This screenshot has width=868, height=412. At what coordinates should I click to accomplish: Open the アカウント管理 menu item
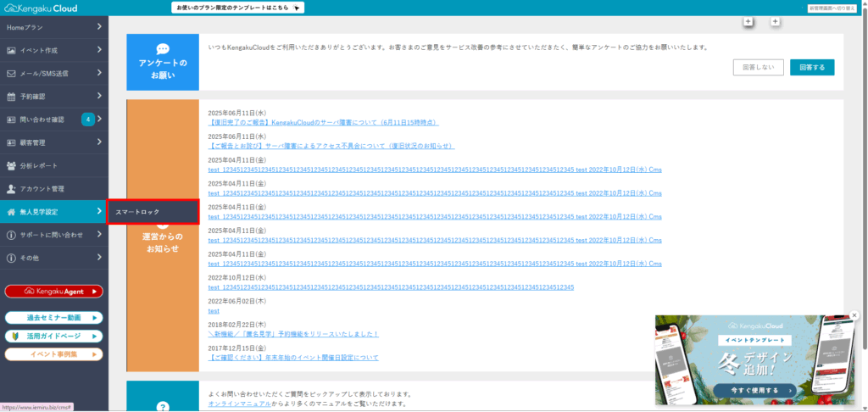(53, 189)
